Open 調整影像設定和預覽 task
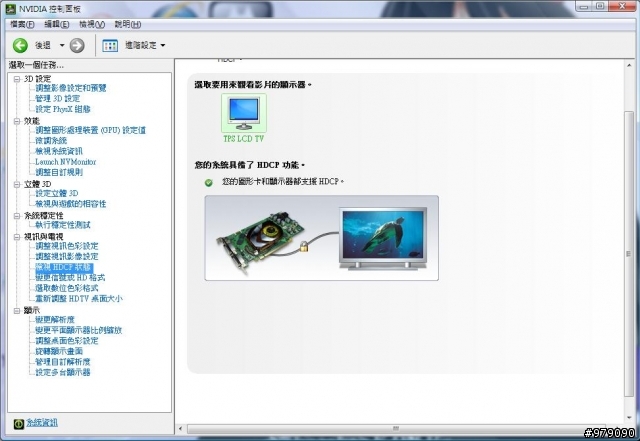640x441 pixels. coord(71,88)
